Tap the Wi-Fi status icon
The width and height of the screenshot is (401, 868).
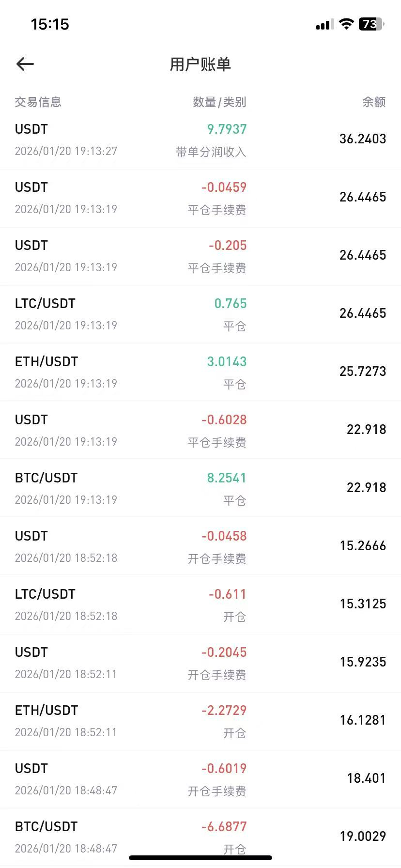tap(346, 24)
